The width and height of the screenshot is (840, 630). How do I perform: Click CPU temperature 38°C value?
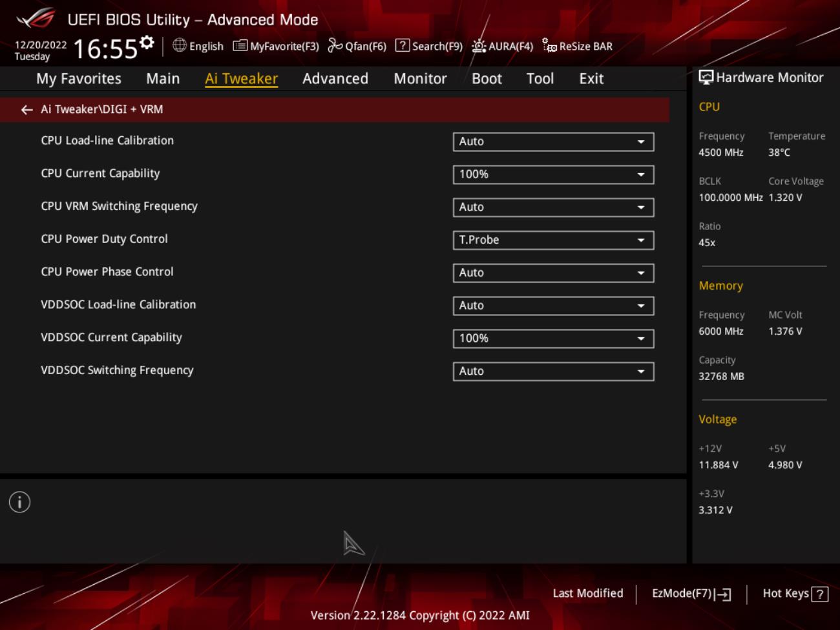click(x=779, y=152)
